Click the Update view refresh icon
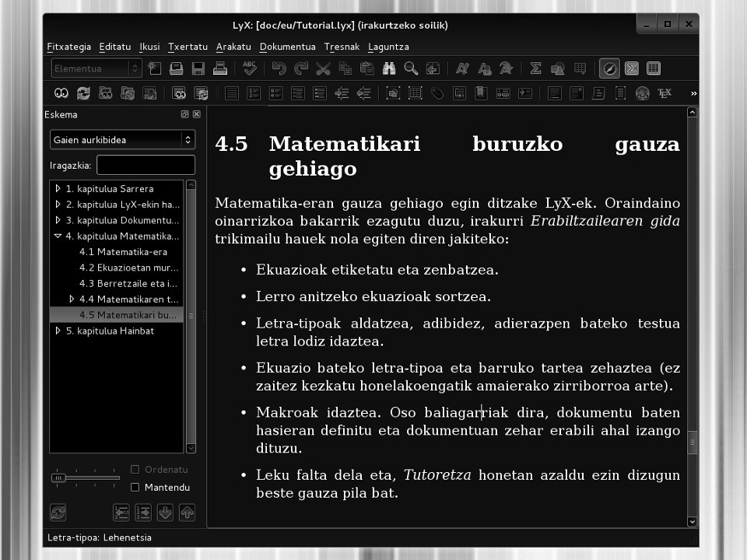The image size is (747, 560). [x=83, y=93]
